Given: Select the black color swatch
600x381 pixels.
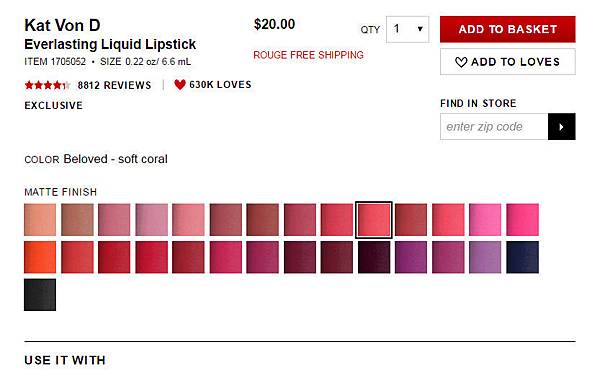Looking at the screenshot, I should click(40, 295).
